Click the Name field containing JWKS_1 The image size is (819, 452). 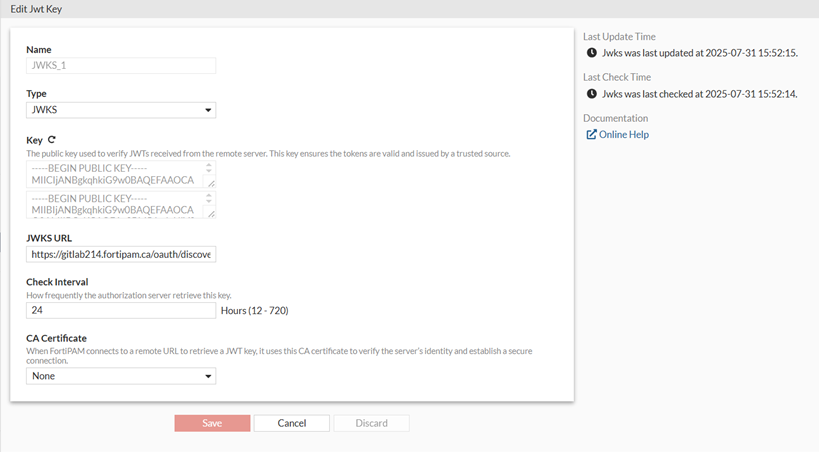pos(121,66)
